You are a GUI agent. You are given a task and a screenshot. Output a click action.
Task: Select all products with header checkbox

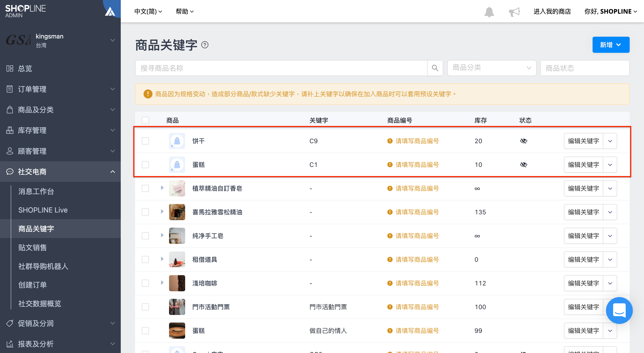pos(145,120)
